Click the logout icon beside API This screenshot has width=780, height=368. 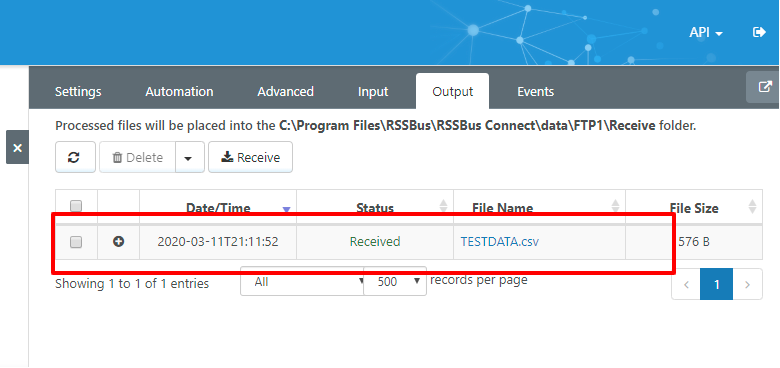coord(759,32)
